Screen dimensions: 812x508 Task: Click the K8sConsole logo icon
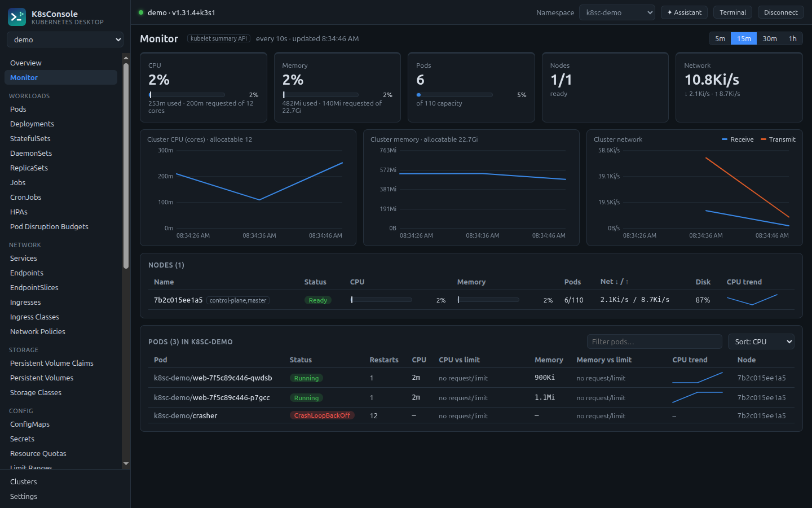[x=17, y=17]
